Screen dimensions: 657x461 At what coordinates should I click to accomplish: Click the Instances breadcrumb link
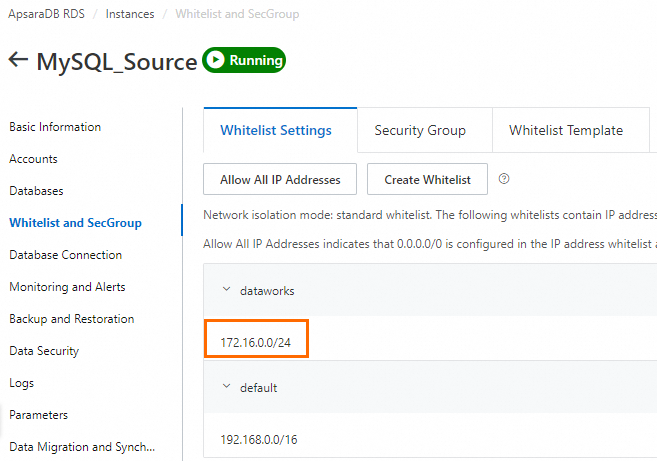130,15
